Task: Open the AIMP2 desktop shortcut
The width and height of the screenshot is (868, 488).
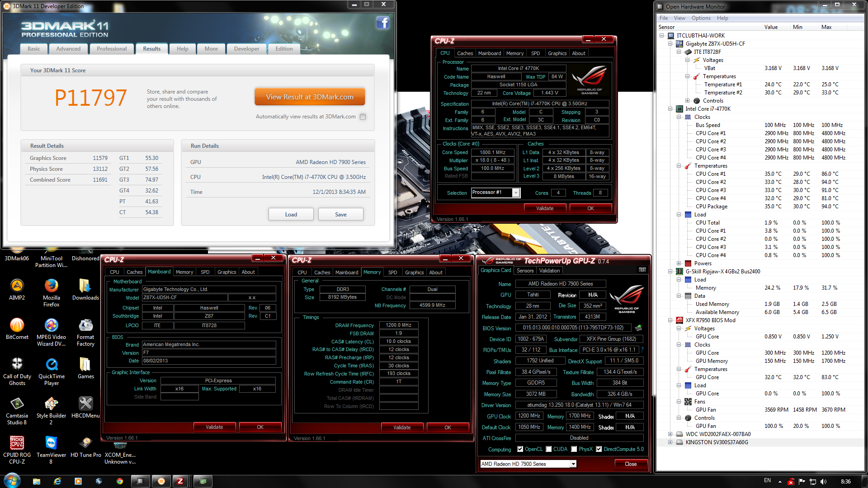Action: 17,286
